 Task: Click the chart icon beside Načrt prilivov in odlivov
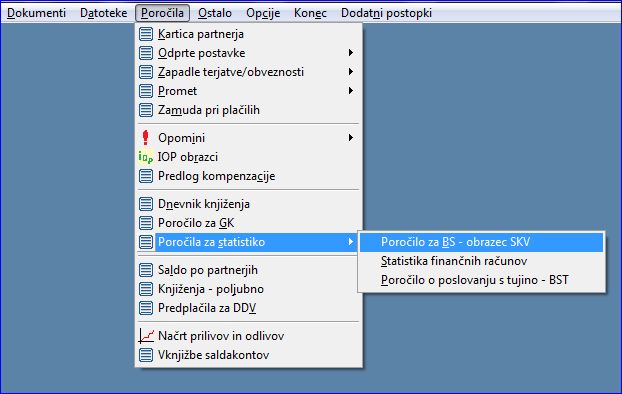146,336
